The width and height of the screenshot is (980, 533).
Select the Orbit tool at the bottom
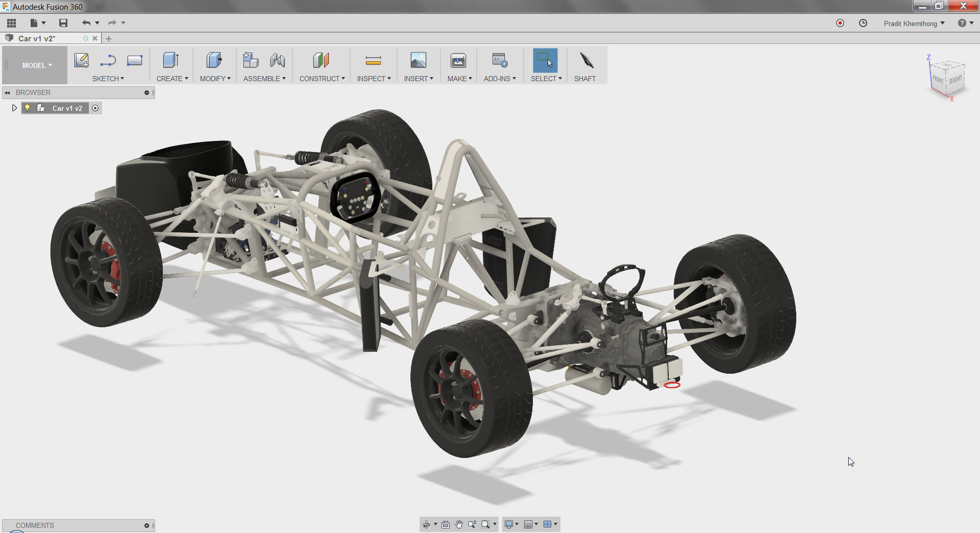[427, 524]
